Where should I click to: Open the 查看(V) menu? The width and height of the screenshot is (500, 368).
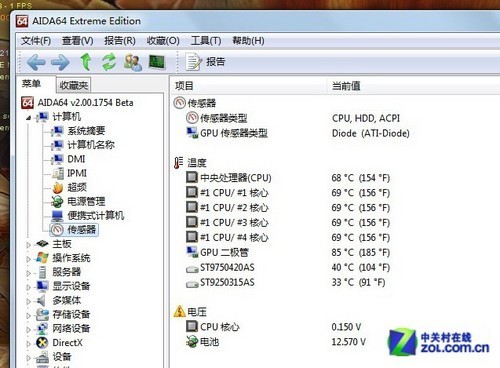[x=77, y=41]
